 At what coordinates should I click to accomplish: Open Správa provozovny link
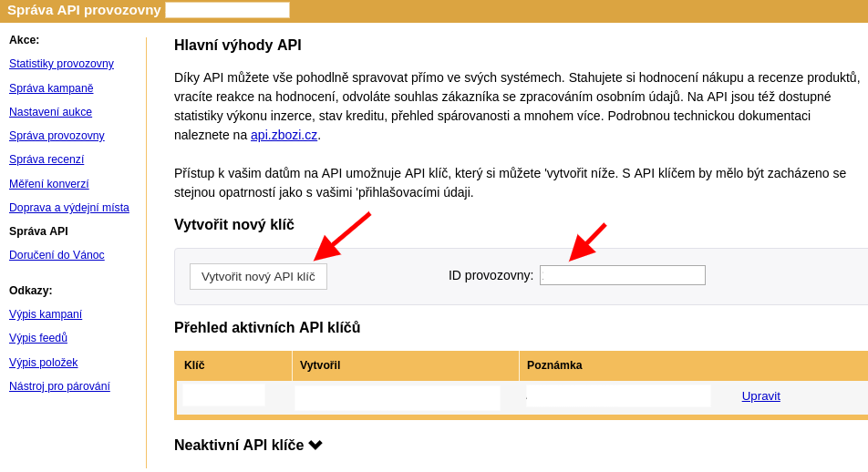click(x=57, y=136)
